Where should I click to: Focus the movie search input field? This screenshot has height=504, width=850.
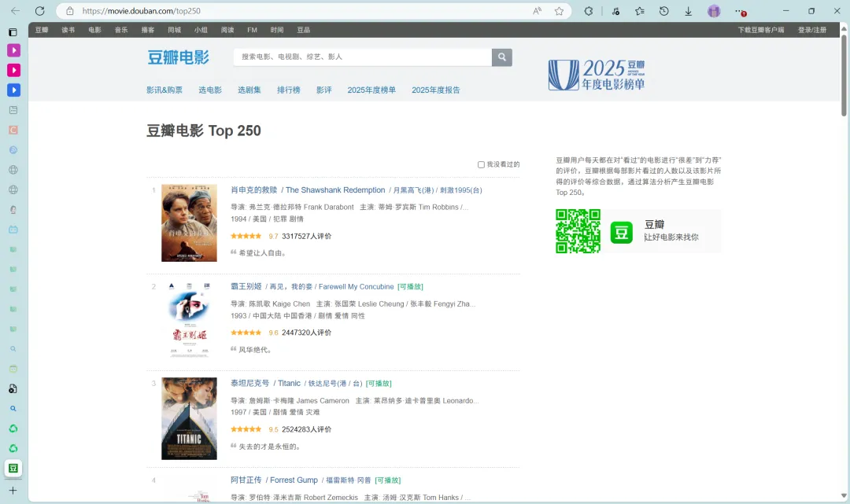click(363, 57)
